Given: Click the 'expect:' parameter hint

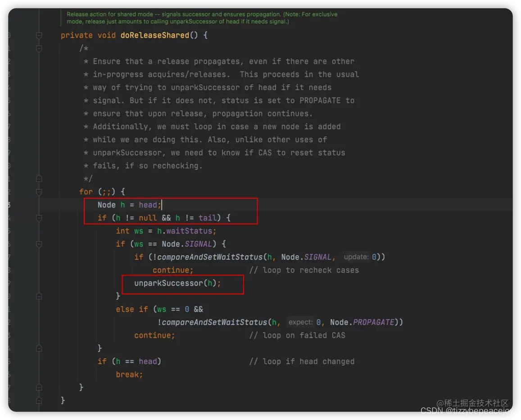Looking at the screenshot, I should pyautogui.click(x=300, y=322).
